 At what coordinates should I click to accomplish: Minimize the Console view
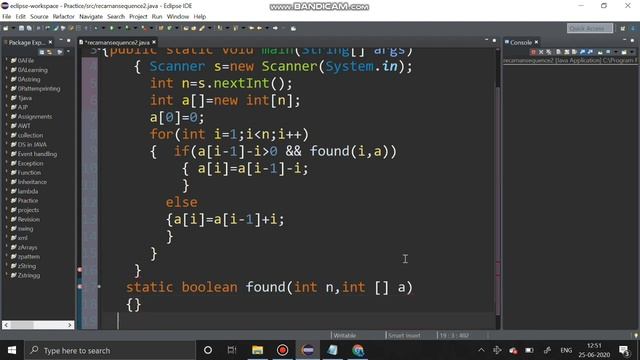pyautogui.click(x=624, y=40)
